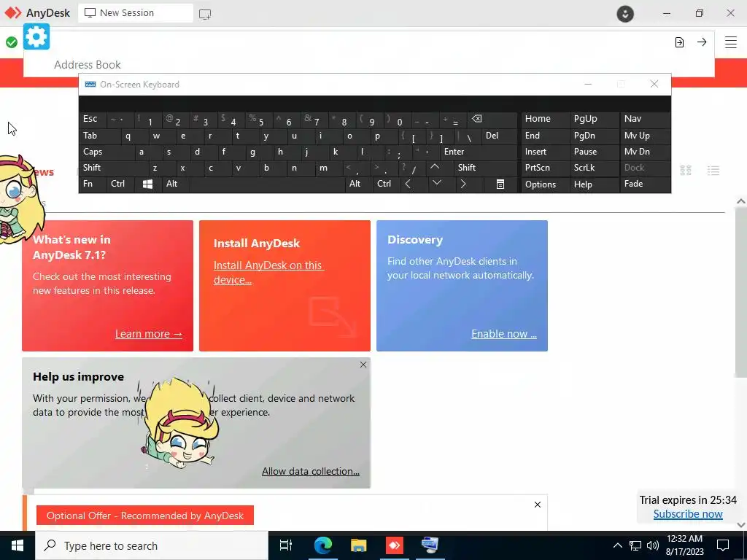Open the Windows Start menu
Image resolution: width=747 pixels, height=560 pixels.
(18, 545)
